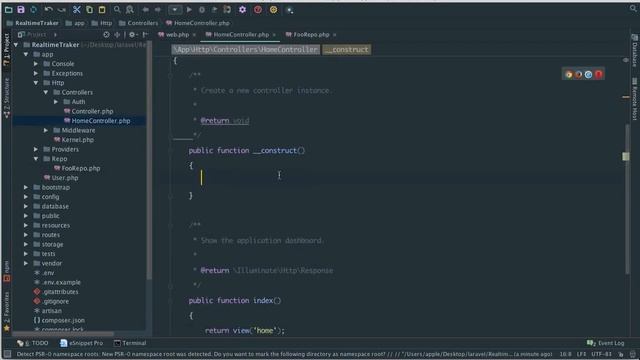Open in Opera browser icon
The height and width of the screenshot is (360, 640).
[598, 74]
